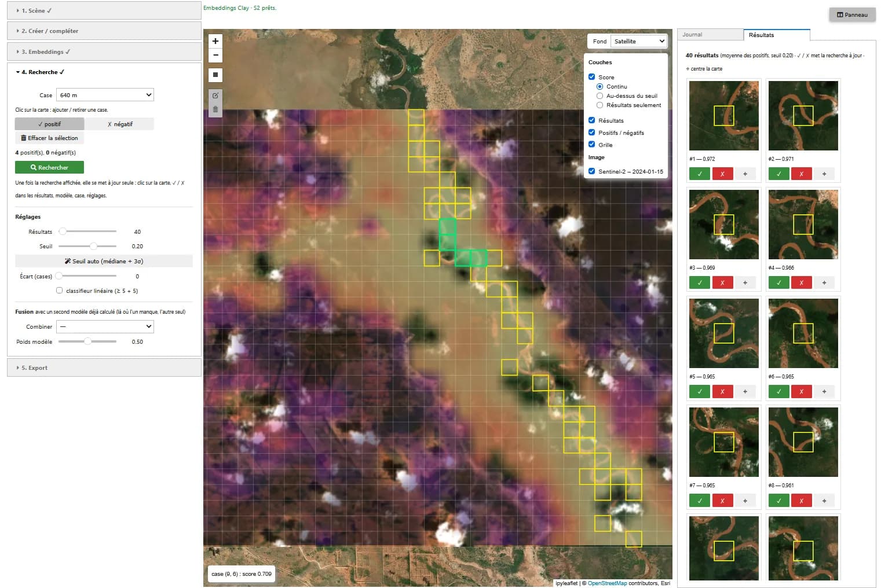Expand the 2. Créer / compléter section

pyautogui.click(x=104, y=31)
